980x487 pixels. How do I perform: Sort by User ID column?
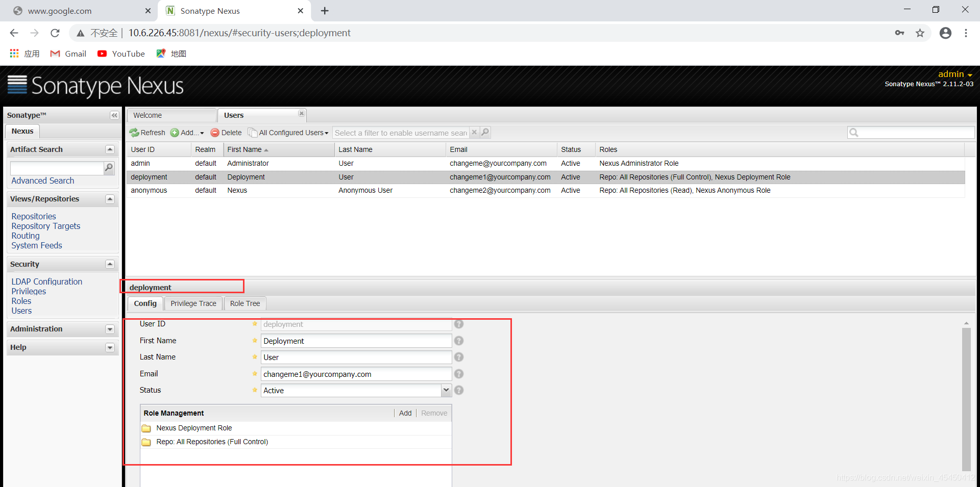[158, 149]
